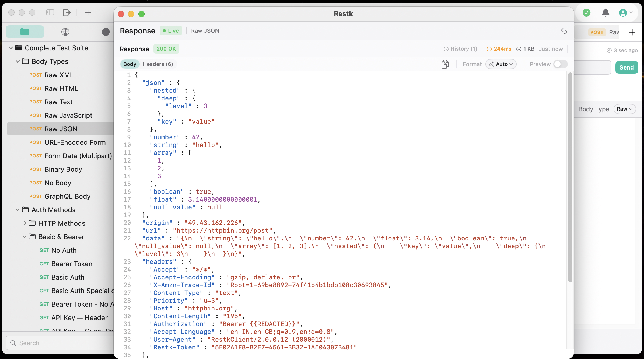Viewport: 644px width, 359px height.
Task: Click the URL input field beside Send
Action: pyautogui.click(x=593, y=67)
